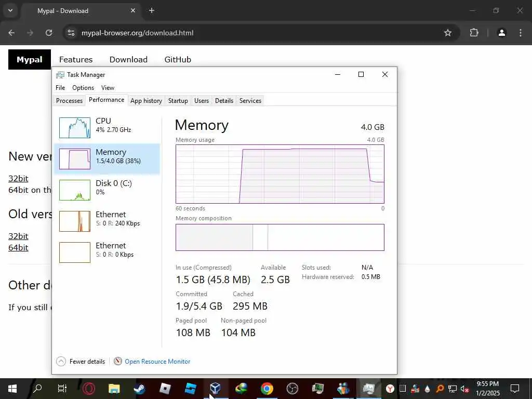Switch to the Processes tab
This screenshot has height=399, width=532.
pyautogui.click(x=69, y=101)
